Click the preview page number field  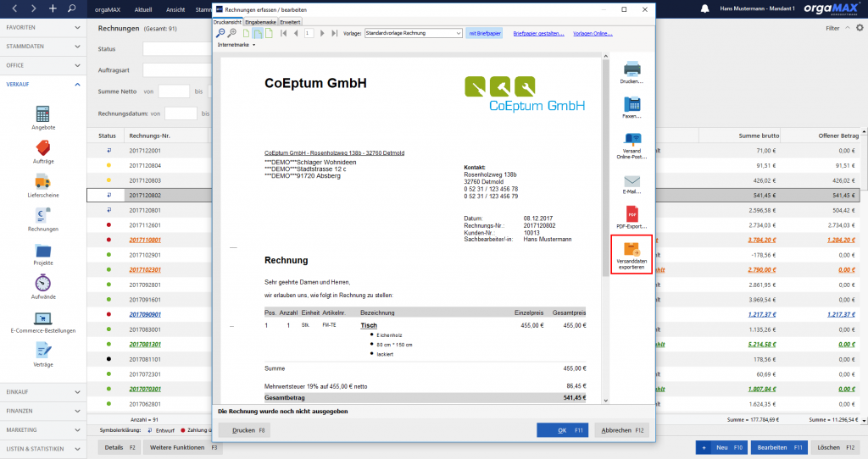[309, 33]
